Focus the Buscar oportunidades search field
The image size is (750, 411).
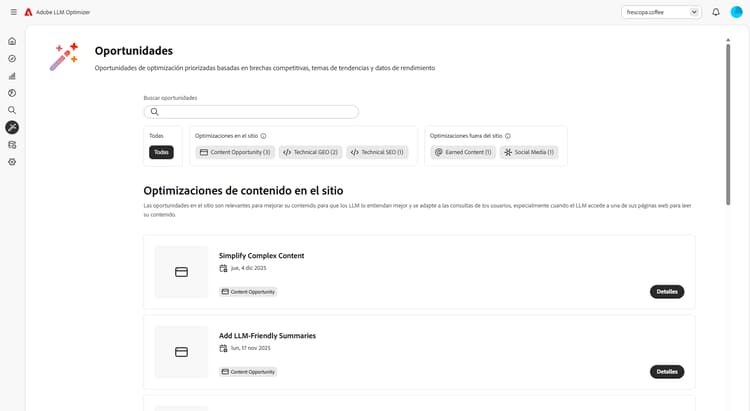tap(251, 111)
